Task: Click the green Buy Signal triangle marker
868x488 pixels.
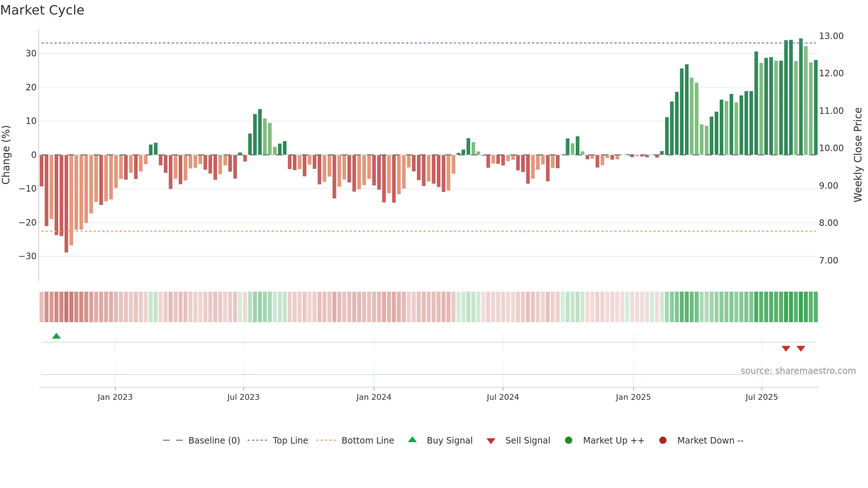Action: pos(56,336)
